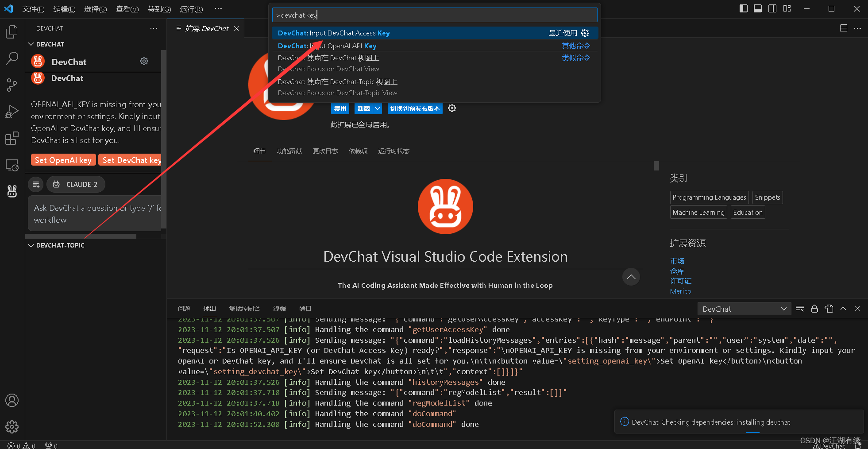The image size is (868, 449).
Task: Open the Accounts icon in activity bar
Action: [x=12, y=400]
